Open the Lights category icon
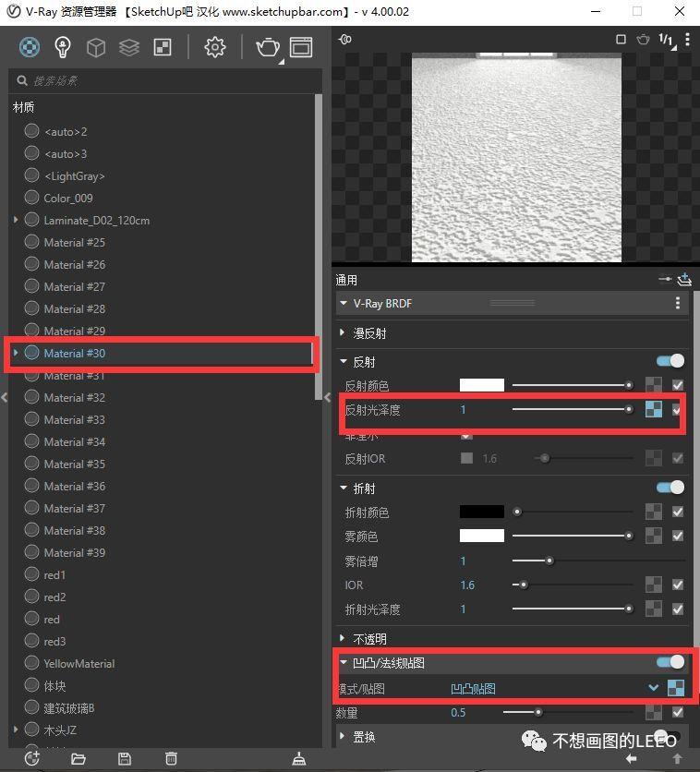Image resolution: width=700 pixels, height=772 pixels. pos(63,48)
